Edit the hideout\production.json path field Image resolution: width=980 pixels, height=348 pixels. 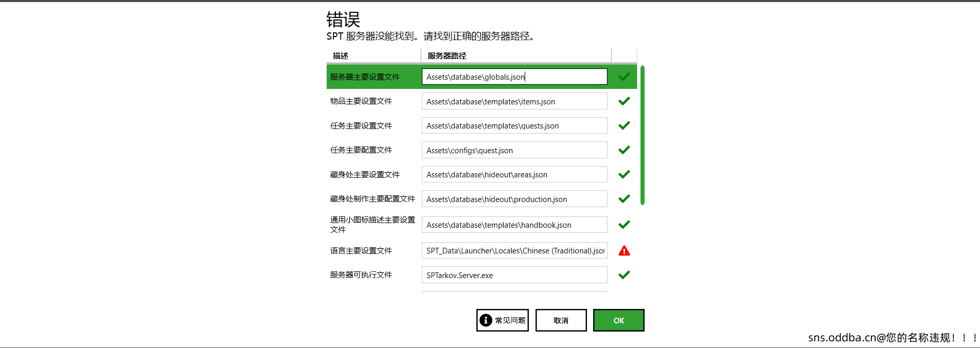click(x=514, y=199)
